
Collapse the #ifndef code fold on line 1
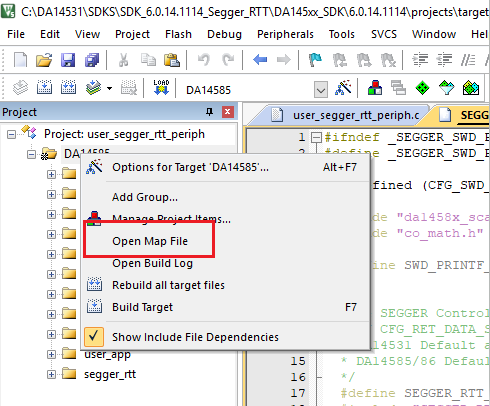pos(315,137)
